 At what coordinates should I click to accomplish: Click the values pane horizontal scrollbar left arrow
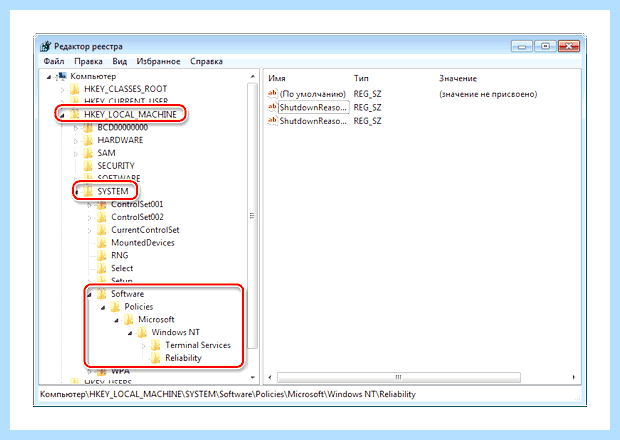click(x=270, y=378)
